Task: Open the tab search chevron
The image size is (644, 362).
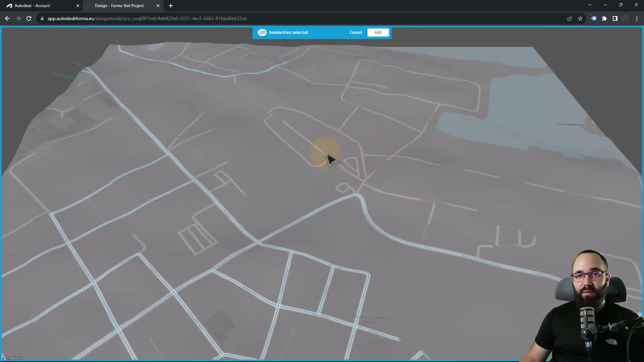Action: (x=590, y=5)
